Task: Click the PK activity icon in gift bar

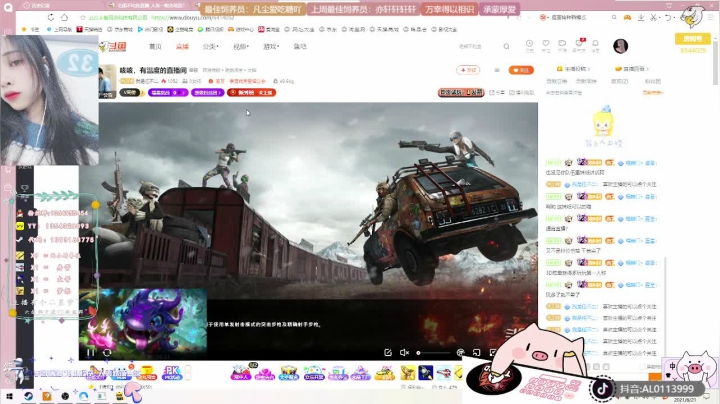Action: pyautogui.click(x=172, y=372)
